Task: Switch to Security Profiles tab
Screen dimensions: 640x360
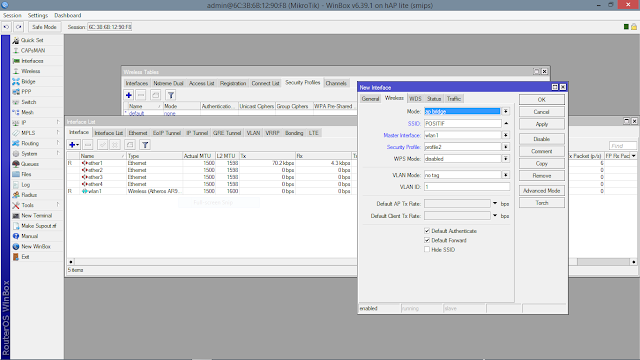Action: (x=302, y=82)
